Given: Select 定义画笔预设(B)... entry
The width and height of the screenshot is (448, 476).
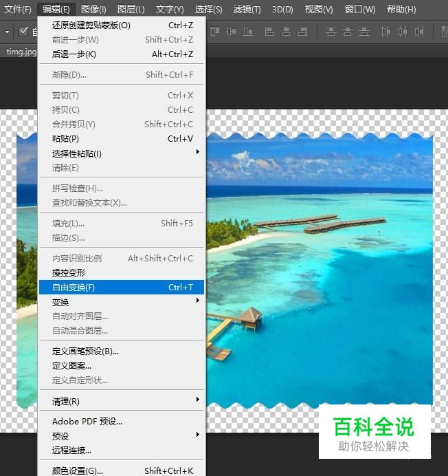Looking at the screenshot, I should tap(122, 351).
